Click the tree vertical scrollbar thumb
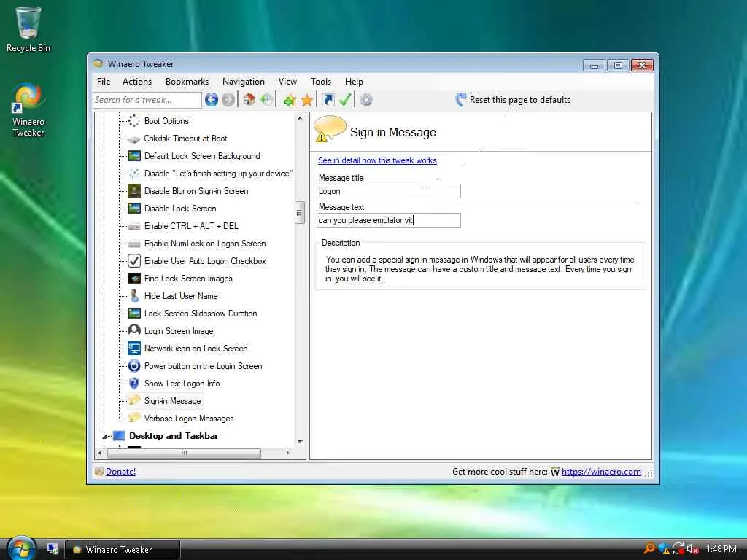 pos(300,213)
